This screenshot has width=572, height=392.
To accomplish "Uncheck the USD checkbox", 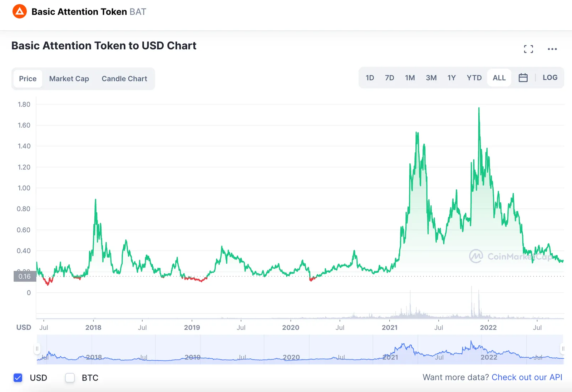I will tap(18, 378).
